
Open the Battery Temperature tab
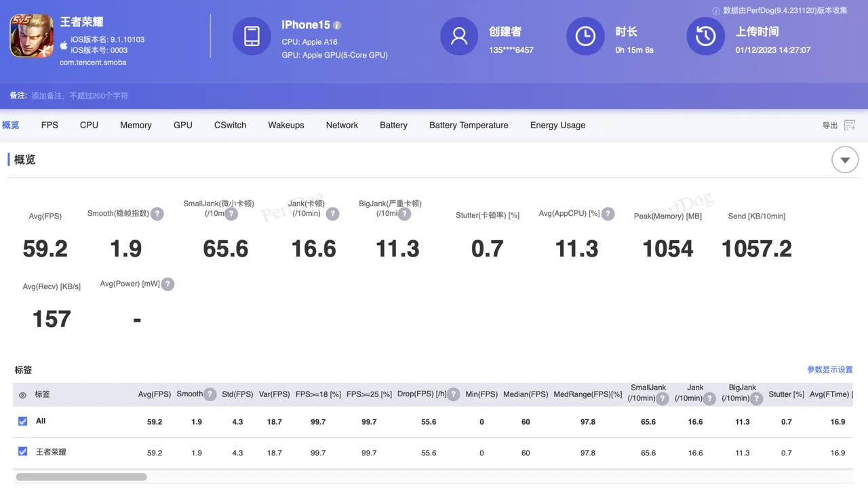[469, 126]
